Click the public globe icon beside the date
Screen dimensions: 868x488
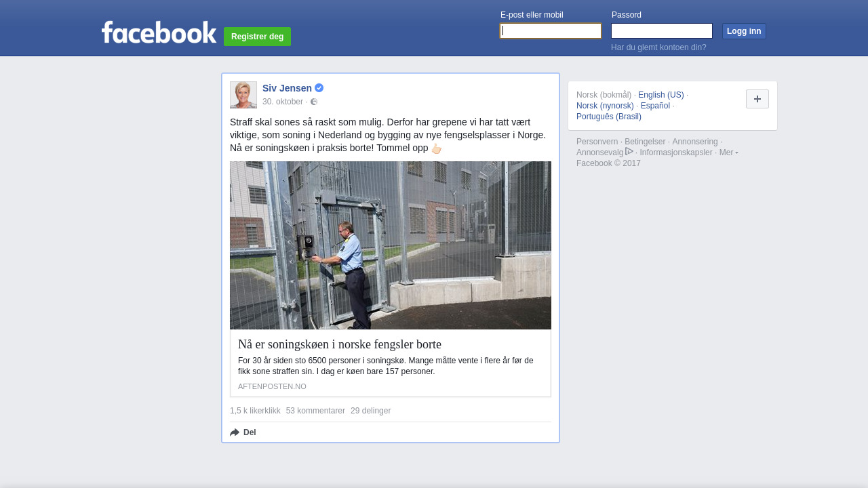coord(314,102)
